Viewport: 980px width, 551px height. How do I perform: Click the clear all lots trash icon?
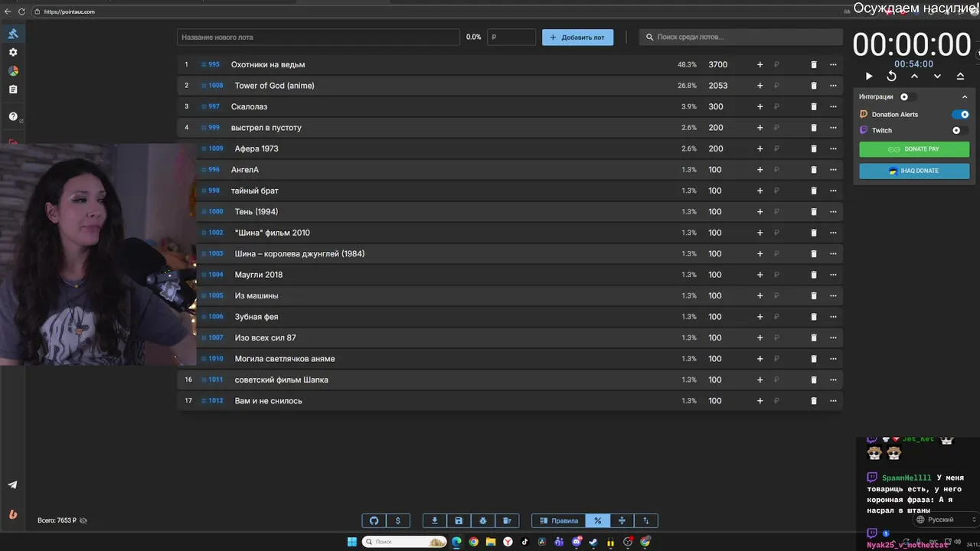tap(507, 520)
